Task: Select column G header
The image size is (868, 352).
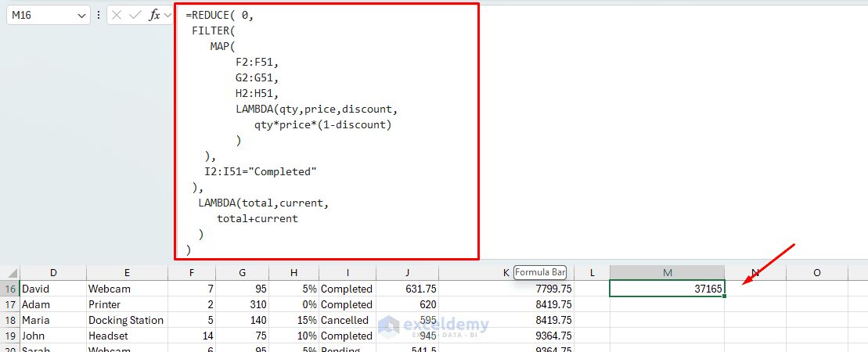Action: 243,272
